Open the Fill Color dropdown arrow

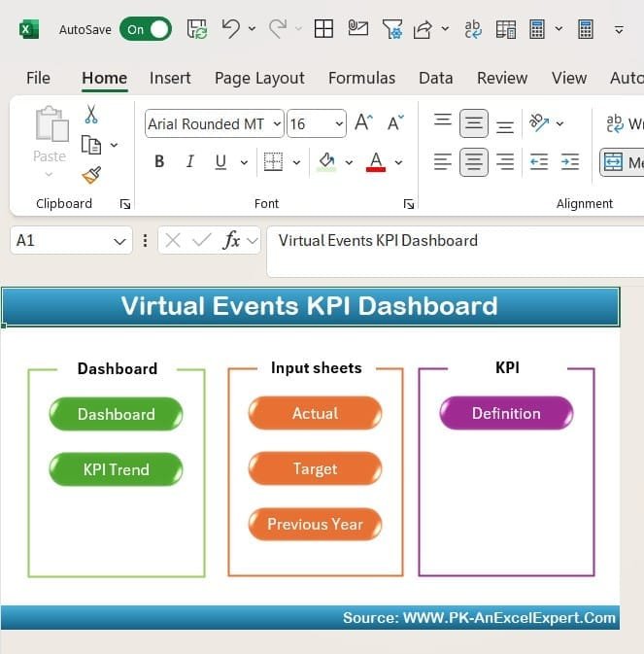pyautogui.click(x=349, y=162)
